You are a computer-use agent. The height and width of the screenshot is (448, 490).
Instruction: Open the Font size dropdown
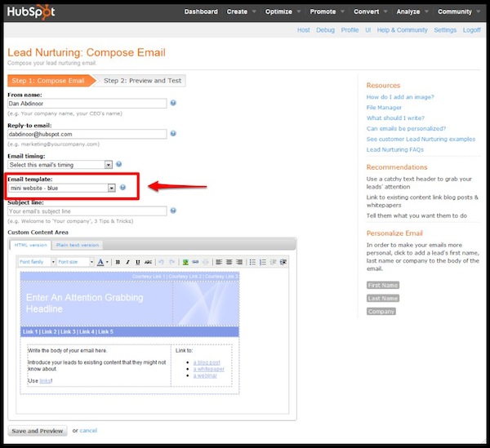(75, 262)
